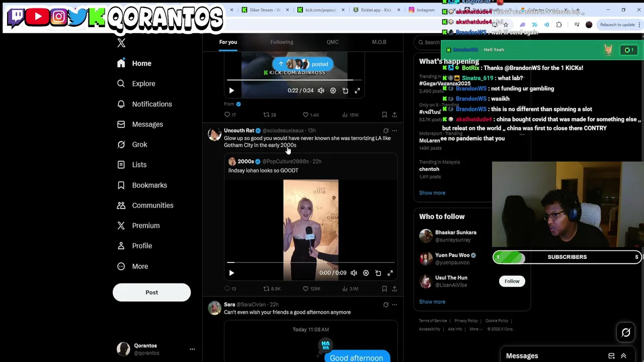The image size is (644, 362).
Task: Share the Uncouth Rat post
Action: (x=394, y=289)
